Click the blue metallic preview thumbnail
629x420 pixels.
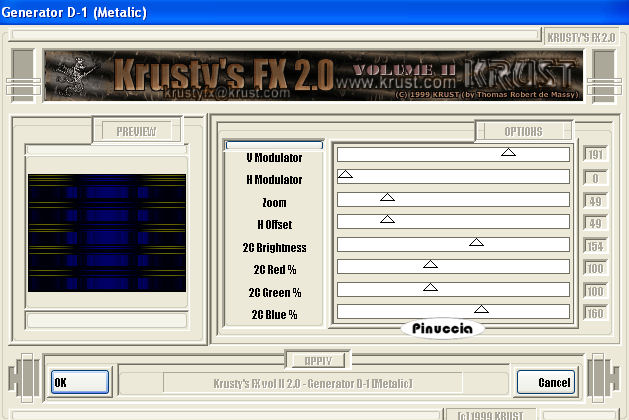[x=107, y=233]
